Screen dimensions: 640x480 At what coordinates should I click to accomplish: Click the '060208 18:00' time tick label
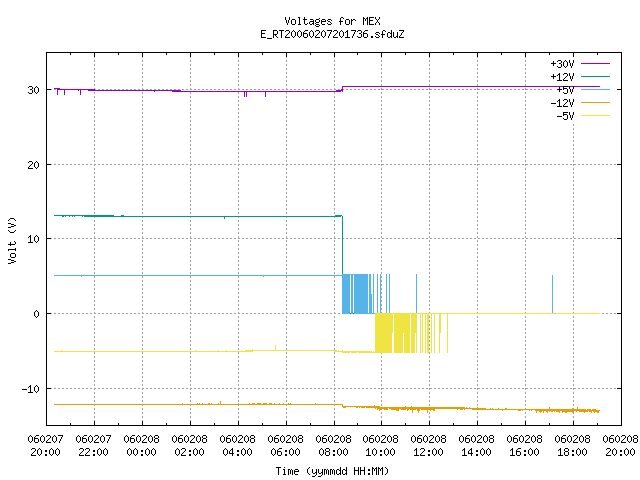click(572, 446)
